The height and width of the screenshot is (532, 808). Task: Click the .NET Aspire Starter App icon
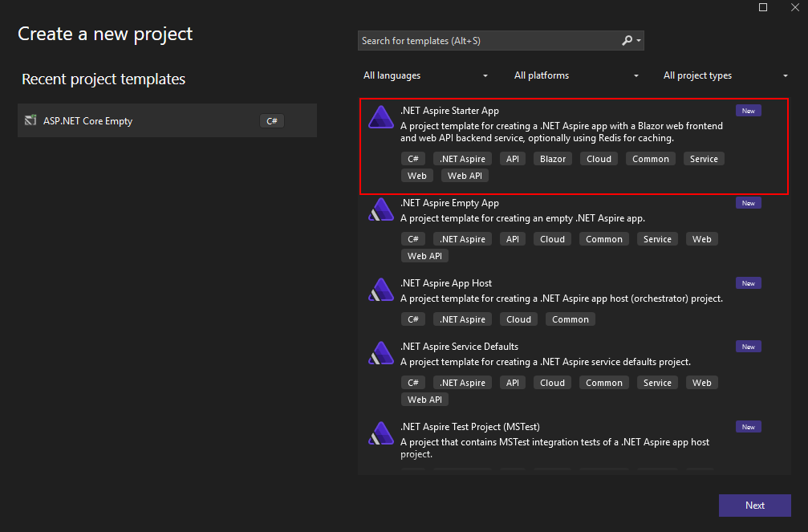(380, 118)
